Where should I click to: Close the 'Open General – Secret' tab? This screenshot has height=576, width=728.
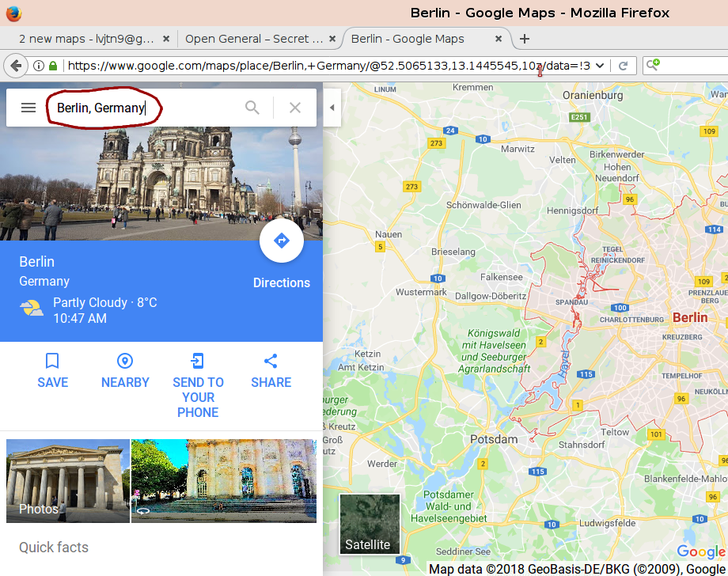332,39
